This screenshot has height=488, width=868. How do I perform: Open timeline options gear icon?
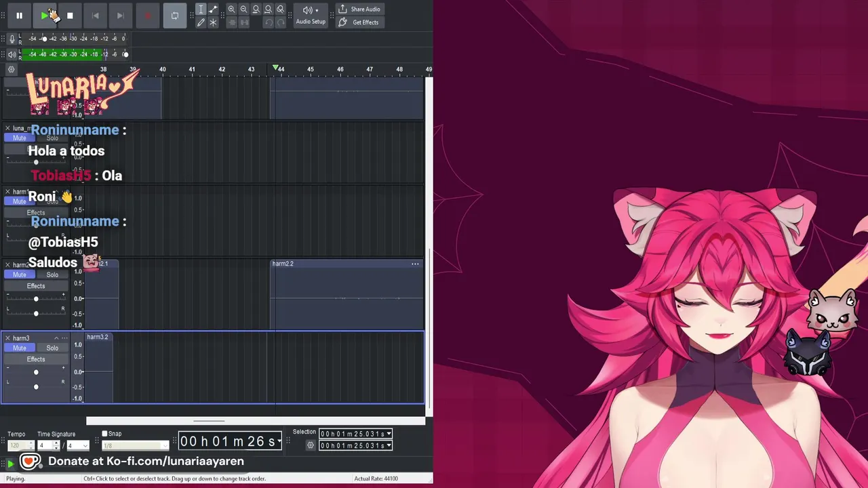pos(11,69)
